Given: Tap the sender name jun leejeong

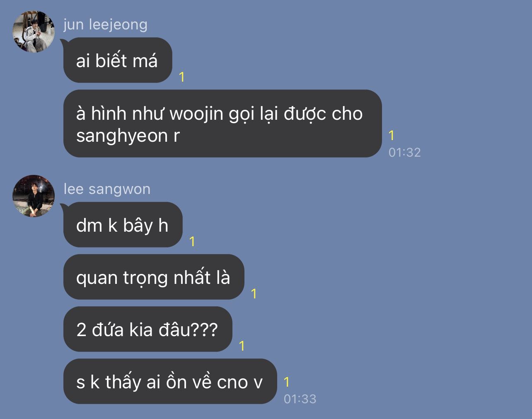Looking at the screenshot, I should 106,24.
